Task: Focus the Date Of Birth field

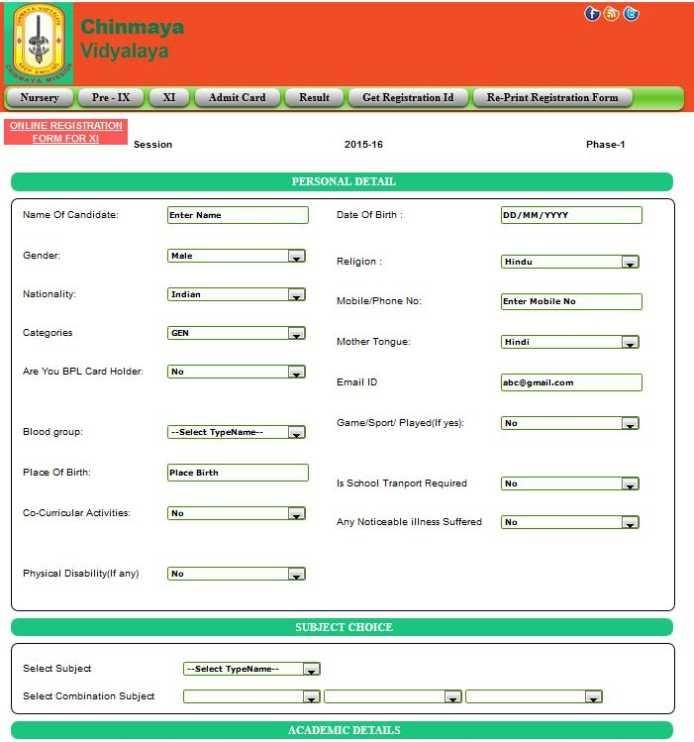Action: [x=571, y=215]
